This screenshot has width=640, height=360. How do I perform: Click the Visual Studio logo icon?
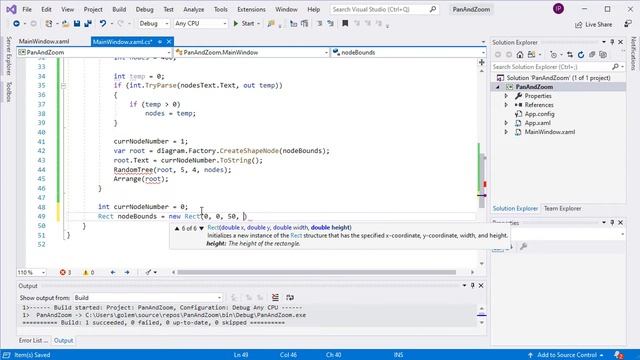[x=11, y=9]
